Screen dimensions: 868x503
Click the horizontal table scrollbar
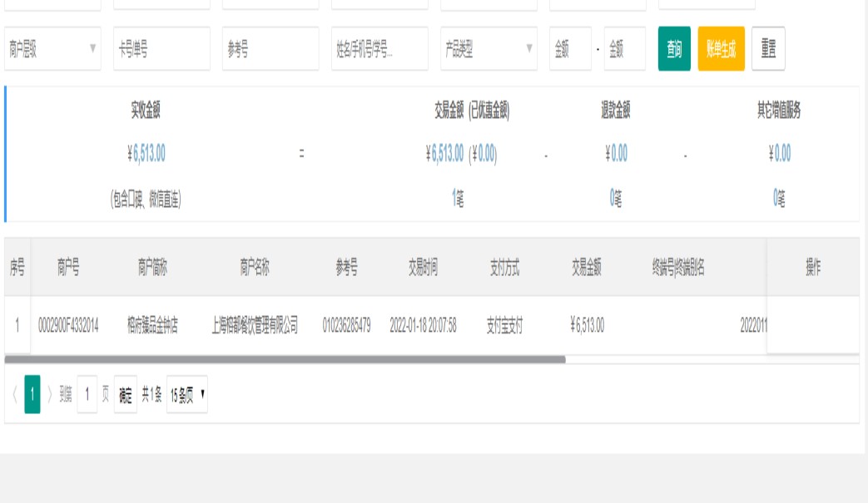[x=285, y=360]
